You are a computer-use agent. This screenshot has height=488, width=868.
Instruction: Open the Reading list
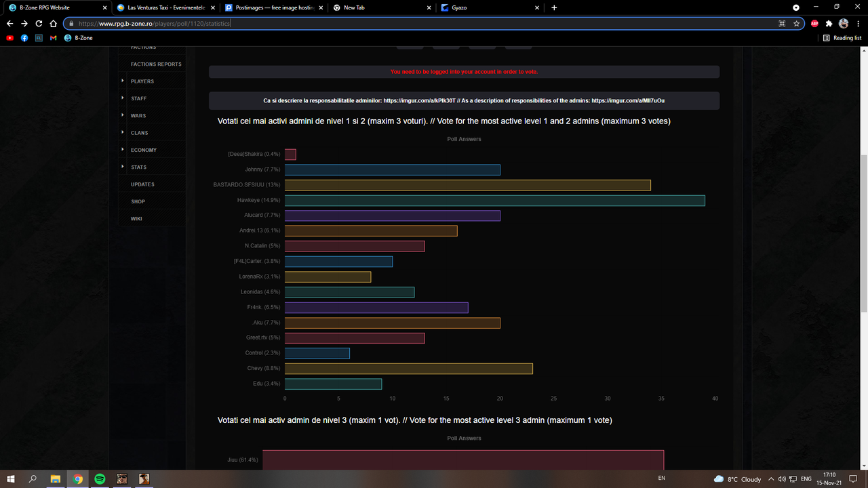(x=842, y=38)
